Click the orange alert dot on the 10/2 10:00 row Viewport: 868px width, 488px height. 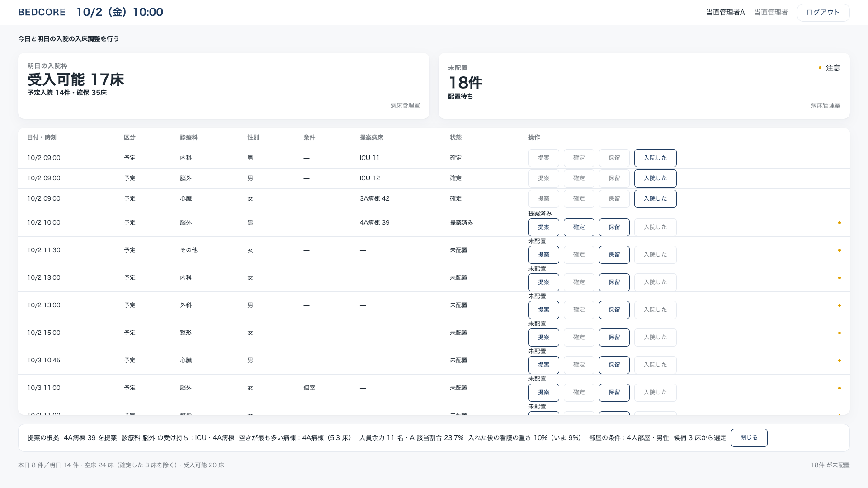[x=840, y=223]
